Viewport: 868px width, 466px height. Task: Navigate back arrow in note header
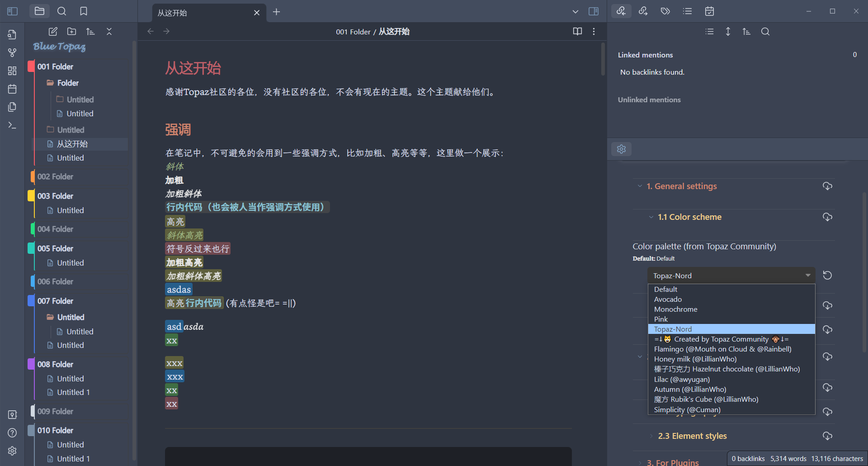click(151, 31)
